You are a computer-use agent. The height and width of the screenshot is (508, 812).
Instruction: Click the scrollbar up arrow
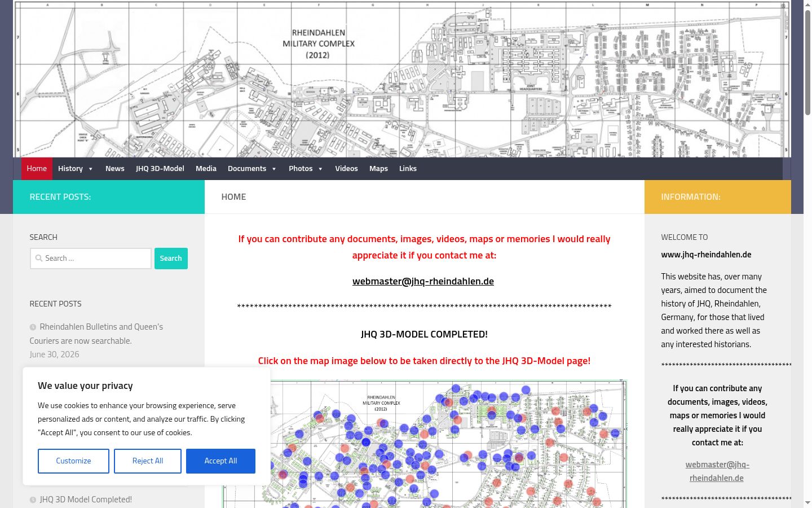807,4
